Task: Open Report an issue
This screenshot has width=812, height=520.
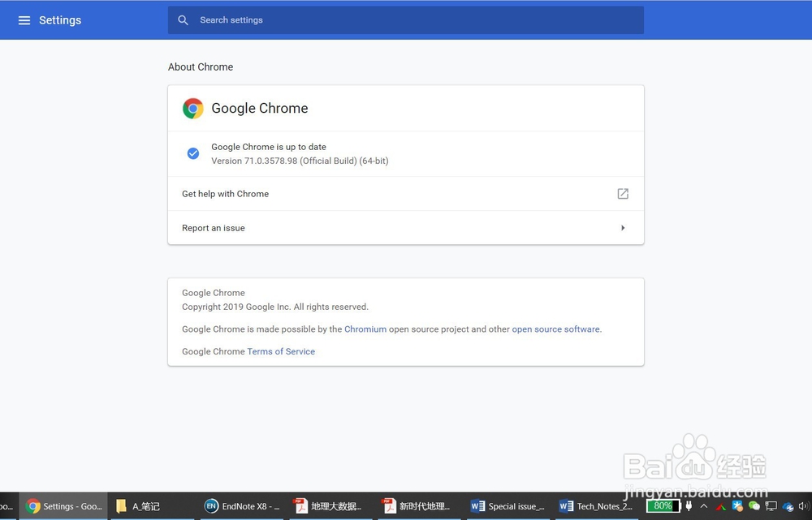Action: [x=405, y=228]
